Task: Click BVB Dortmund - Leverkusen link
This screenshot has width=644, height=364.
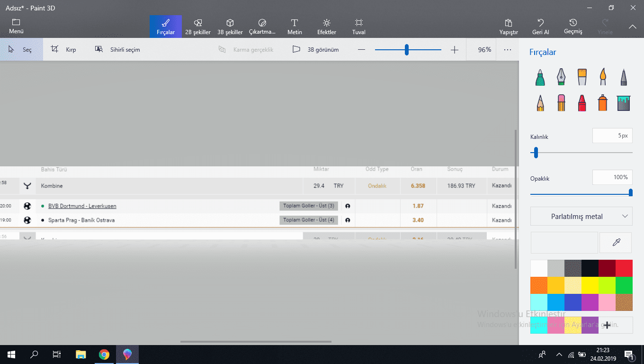Action: (82, 206)
